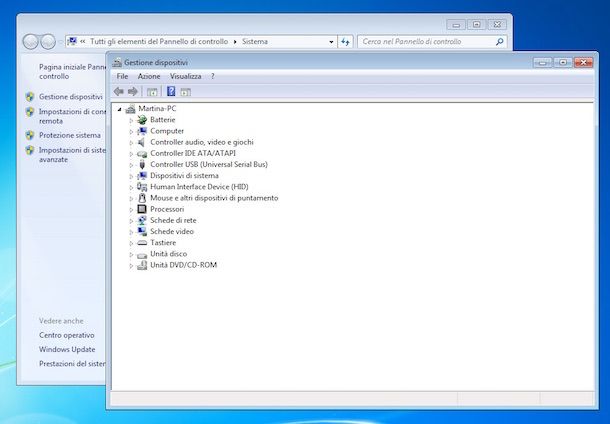Open the ? help menu
Viewport: 610px width, 424px height.
(x=212, y=77)
